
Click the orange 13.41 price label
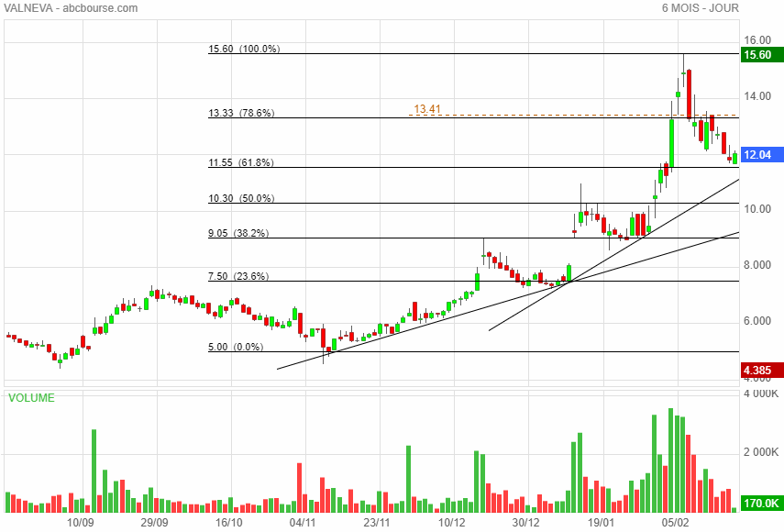427,108
